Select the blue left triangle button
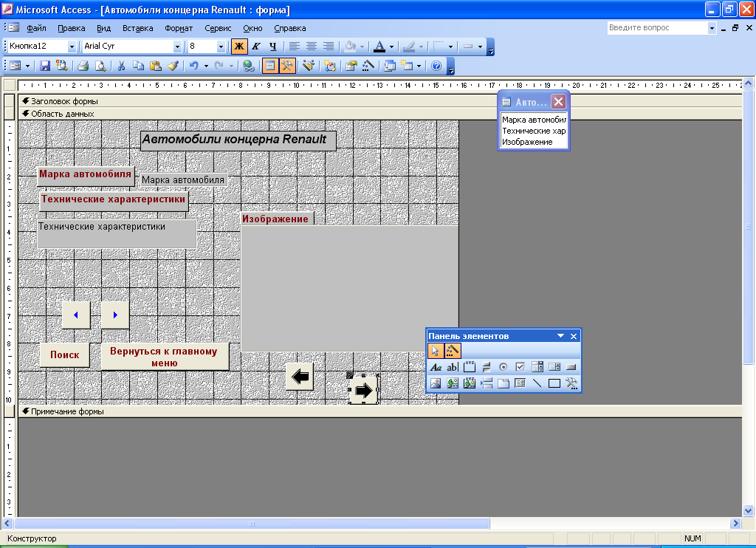756x548 pixels. pyautogui.click(x=76, y=315)
